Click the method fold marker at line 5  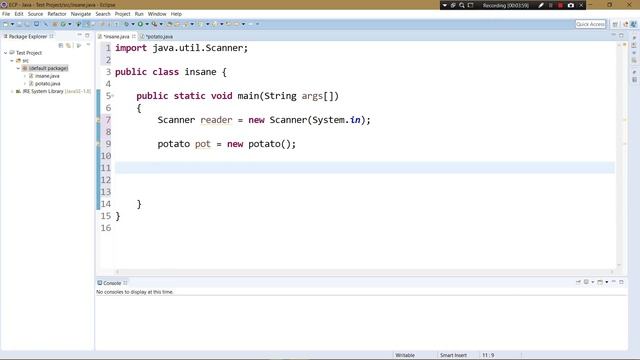point(113,96)
